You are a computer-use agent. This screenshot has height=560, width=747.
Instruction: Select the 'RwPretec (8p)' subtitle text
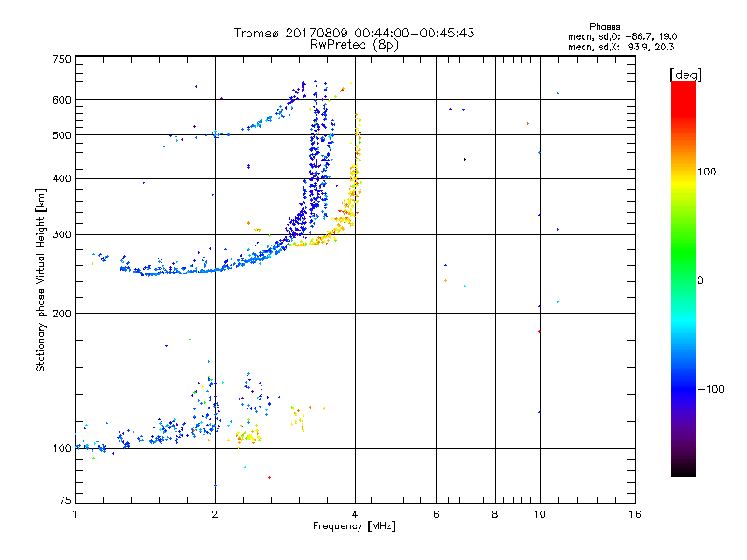coord(354,45)
